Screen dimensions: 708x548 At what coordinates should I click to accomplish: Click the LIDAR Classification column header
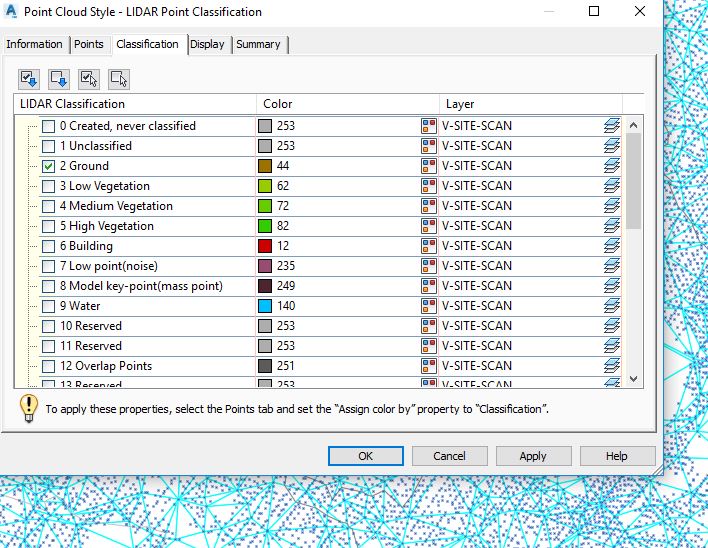coord(135,104)
